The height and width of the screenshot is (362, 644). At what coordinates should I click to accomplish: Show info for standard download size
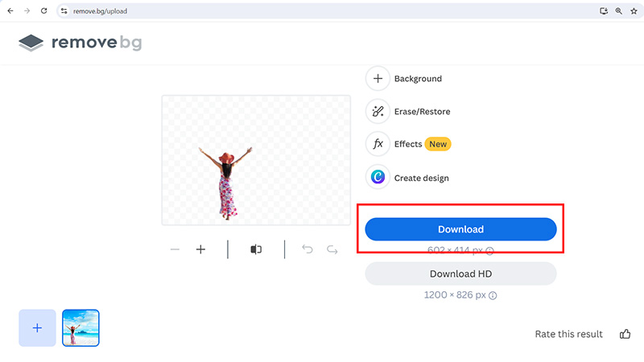(x=489, y=251)
